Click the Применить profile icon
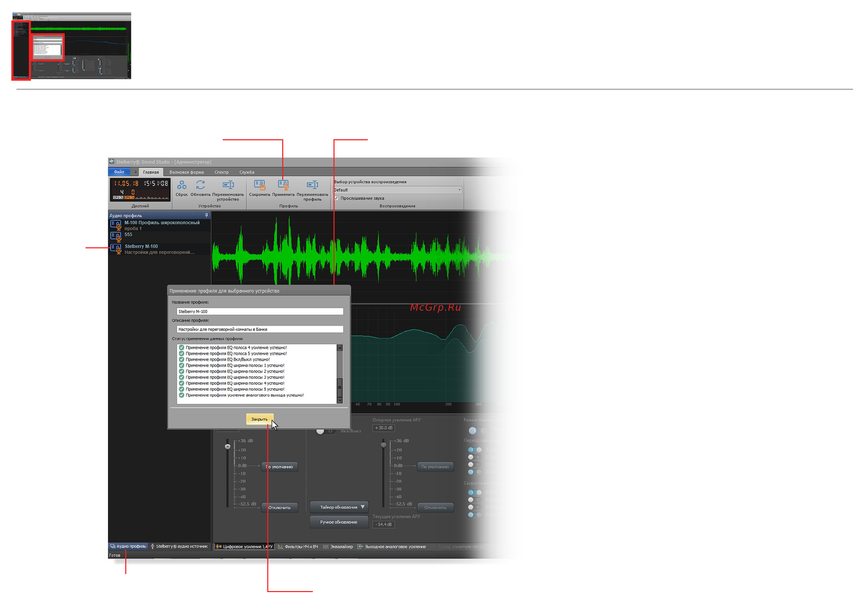The image size is (868, 614). tap(283, 185)
